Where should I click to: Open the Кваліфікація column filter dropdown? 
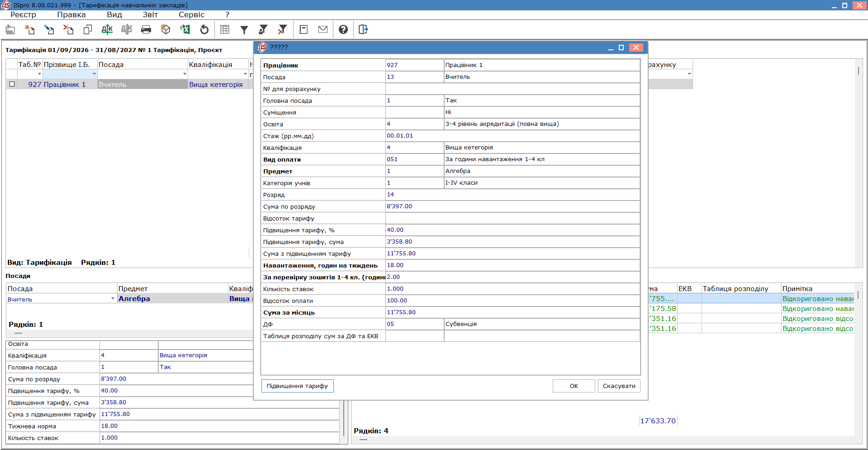[245, 74]
